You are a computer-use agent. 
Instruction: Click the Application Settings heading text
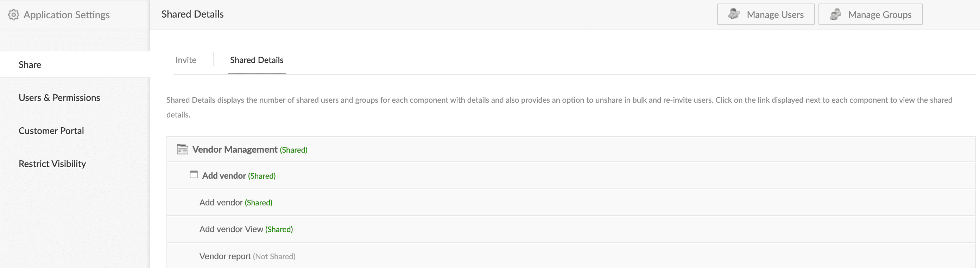pos(67,15)
